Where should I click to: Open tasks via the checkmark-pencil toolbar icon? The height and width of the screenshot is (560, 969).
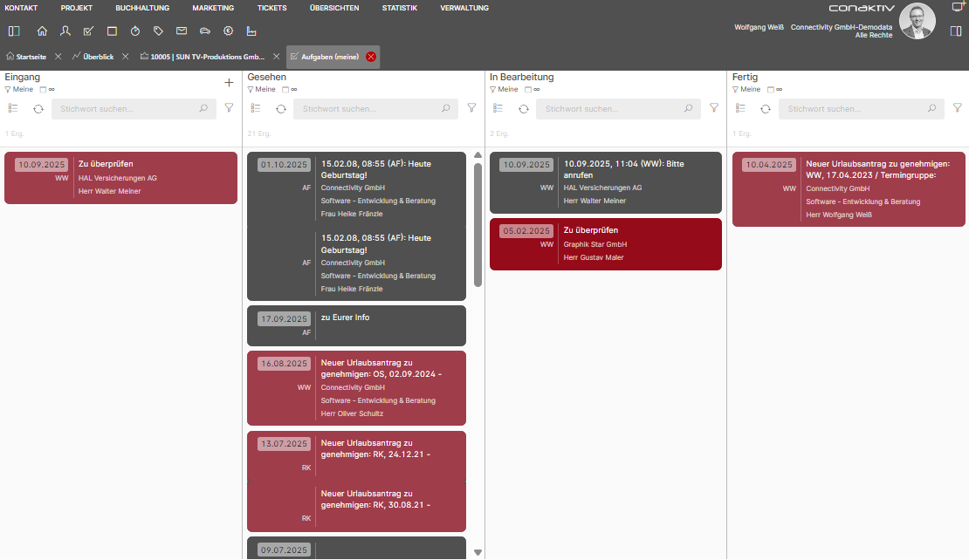point(88,31)
